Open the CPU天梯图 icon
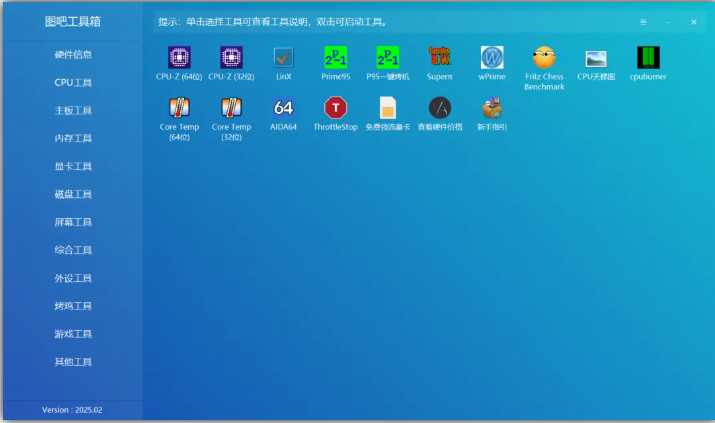Viewport: 715px width, 423px height. click(596, 58)
